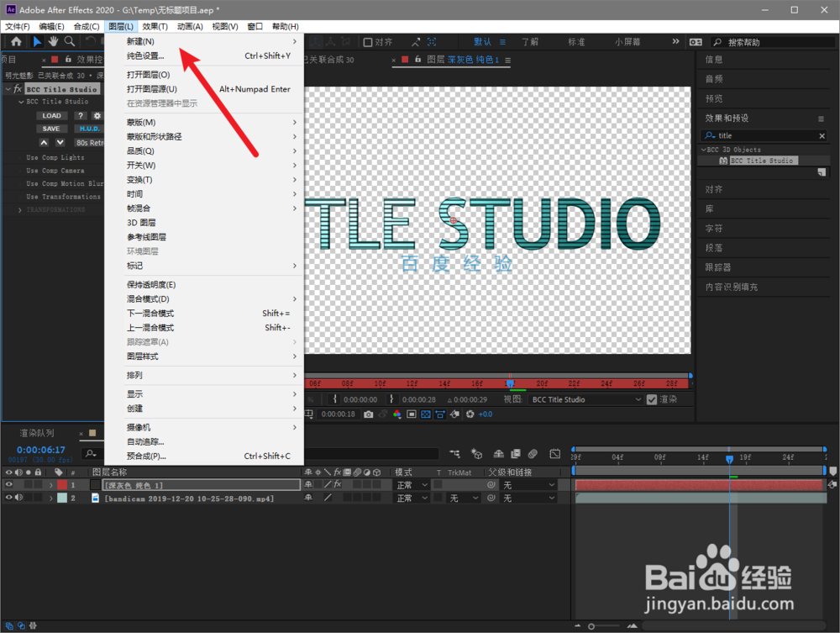The width and height of the screenshot is (840, 633).
Task: Open parent dropdown for layer 2
Action: [x=528, y=498]
